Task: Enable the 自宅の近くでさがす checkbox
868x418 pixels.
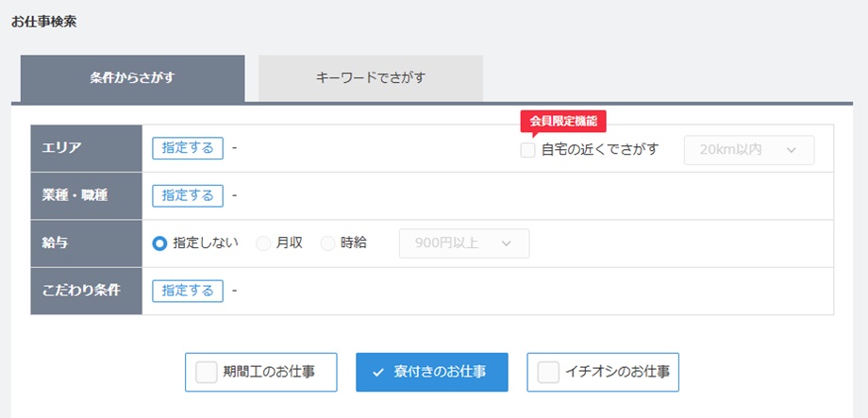Action: (527, 150)
